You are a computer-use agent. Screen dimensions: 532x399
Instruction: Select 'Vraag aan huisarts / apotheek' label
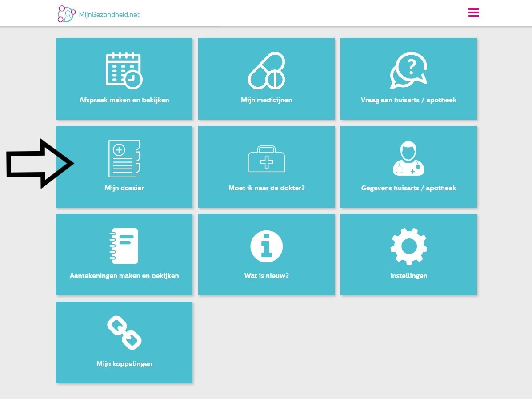point(408,100)
